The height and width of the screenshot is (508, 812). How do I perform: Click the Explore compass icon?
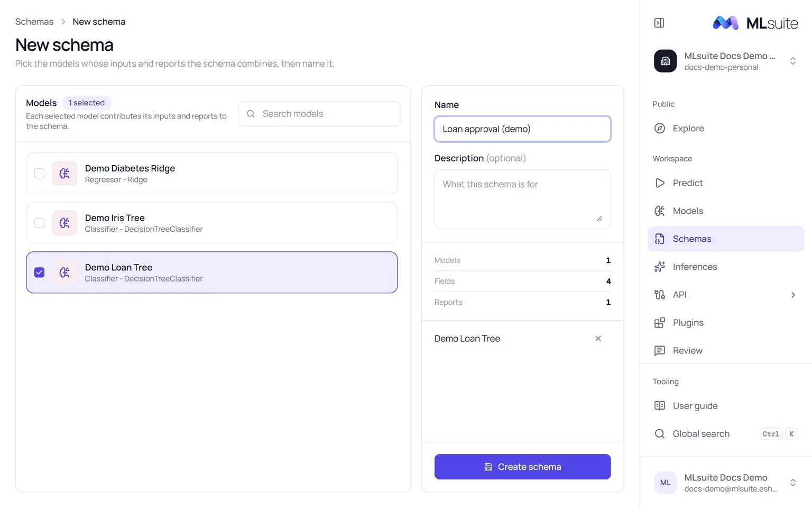pos(660,128)
